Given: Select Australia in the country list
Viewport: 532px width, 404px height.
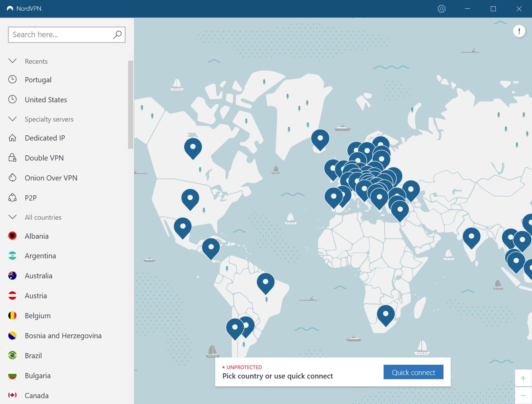Looking at the screenshot, I should click(39, 276).
